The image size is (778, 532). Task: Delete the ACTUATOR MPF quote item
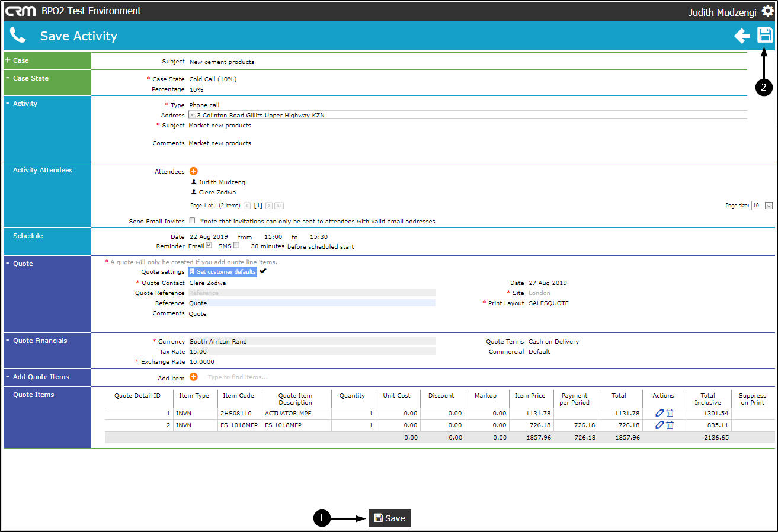point(670,413)
